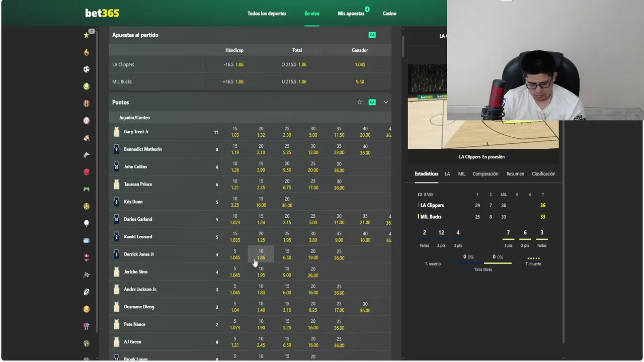Select Kris Dunn 10 points 3.25

235,202
